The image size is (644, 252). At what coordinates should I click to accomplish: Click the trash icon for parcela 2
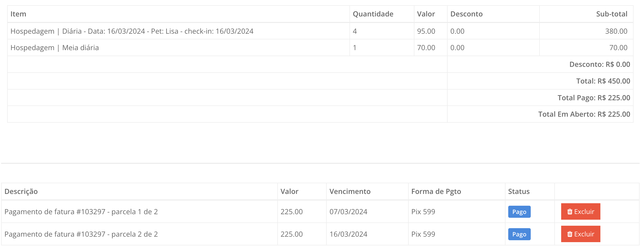pos(570,234)
